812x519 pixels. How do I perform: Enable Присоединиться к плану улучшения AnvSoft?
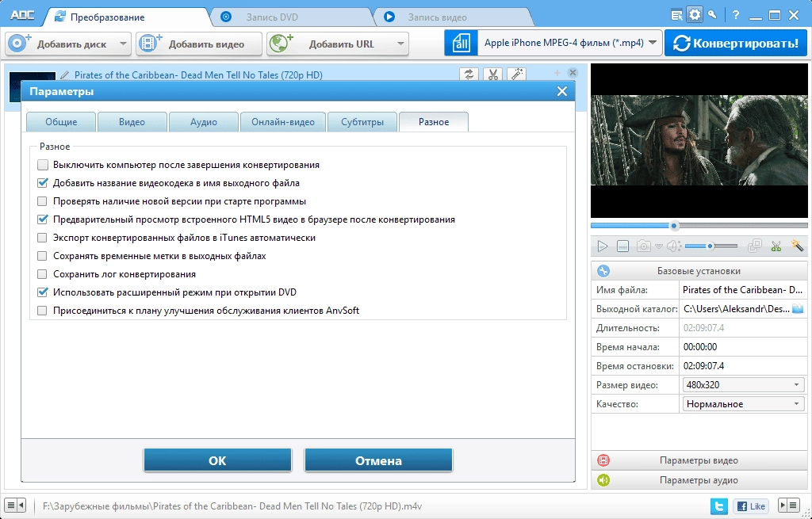click(43, 311)
